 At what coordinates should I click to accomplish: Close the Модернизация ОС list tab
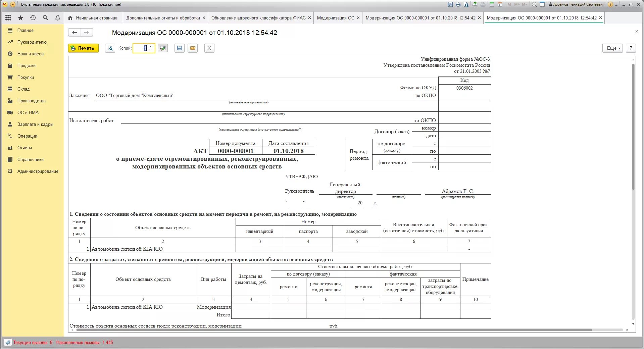[x=358, y=18]
